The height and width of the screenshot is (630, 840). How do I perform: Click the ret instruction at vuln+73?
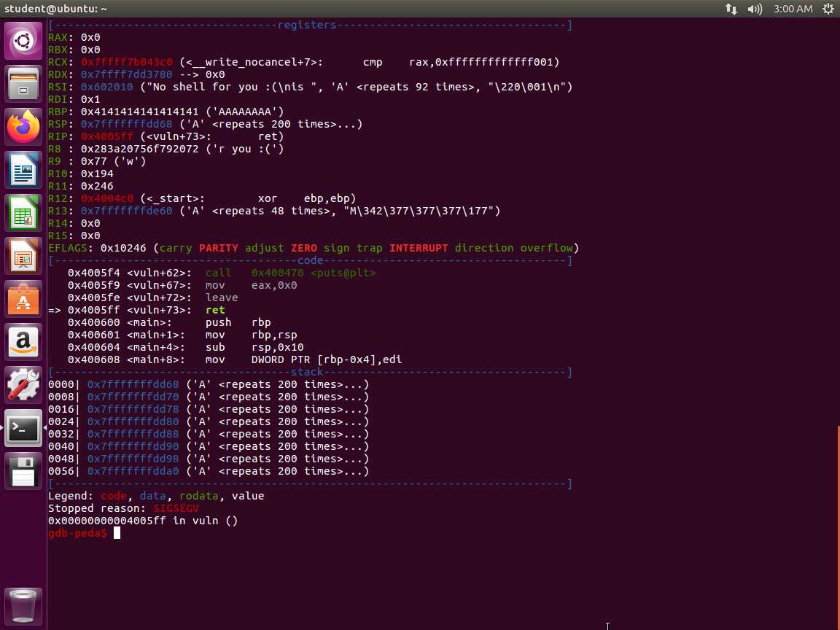click(215, 310)
